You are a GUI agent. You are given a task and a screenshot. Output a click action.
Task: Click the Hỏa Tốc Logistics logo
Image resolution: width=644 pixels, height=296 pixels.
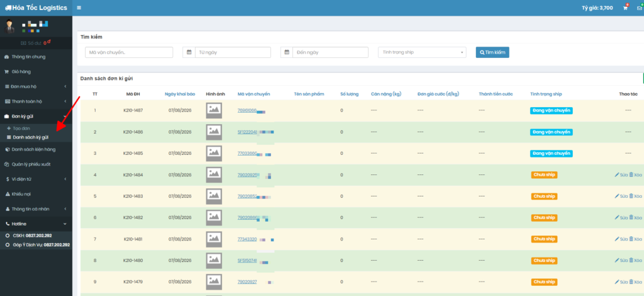pyautogui.click(x=36, y=8)
